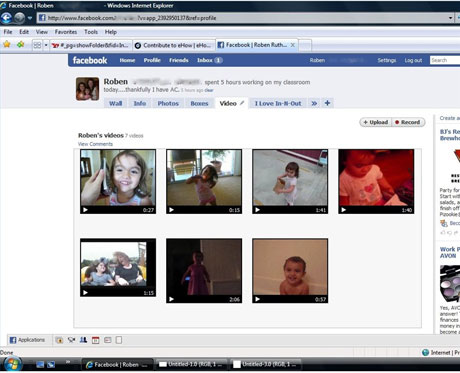Open the Profile link in Facebook header
Screen dimensions: 460x373
tap(152, 60)
